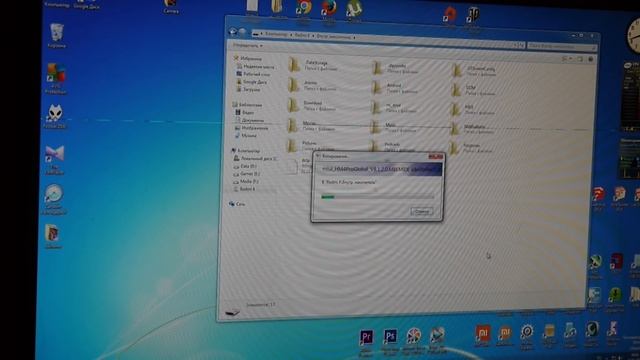Open the Download folder
The width and height of the screenshot is (640, 360).
click(311, 105)
